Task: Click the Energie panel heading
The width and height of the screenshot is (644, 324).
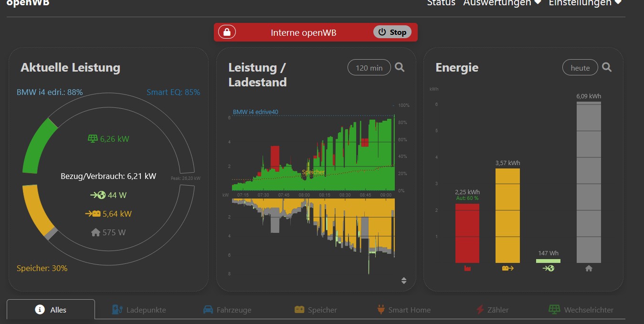Action: (457, 68)
